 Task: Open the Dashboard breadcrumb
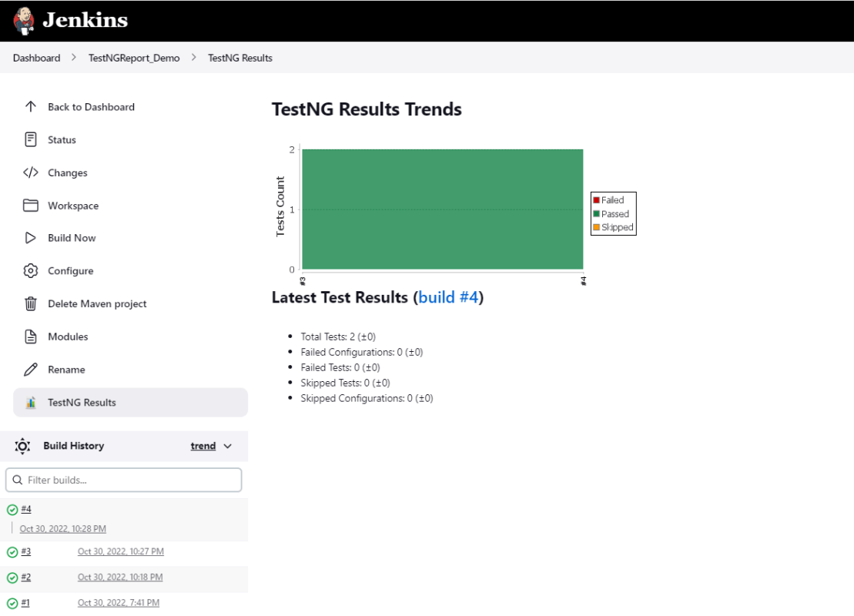tap(36, 58)
